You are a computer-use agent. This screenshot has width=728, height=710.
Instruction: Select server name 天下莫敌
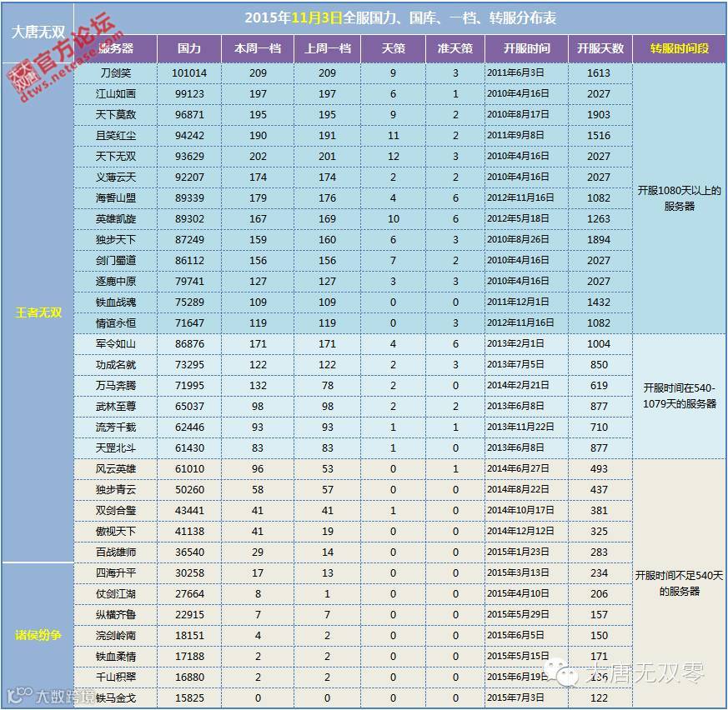tap(116, 115)
